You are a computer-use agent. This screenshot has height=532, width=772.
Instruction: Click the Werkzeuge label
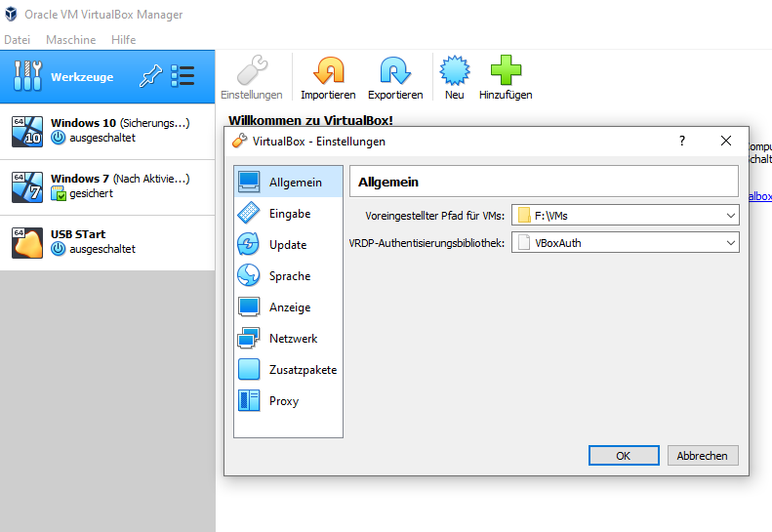(82, 77)
